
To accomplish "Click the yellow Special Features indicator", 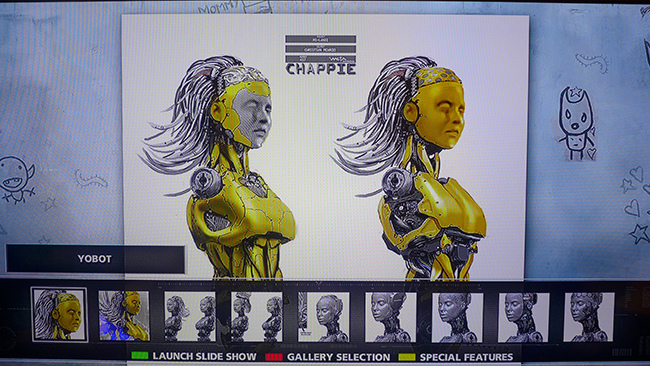I will coord(407,357).
